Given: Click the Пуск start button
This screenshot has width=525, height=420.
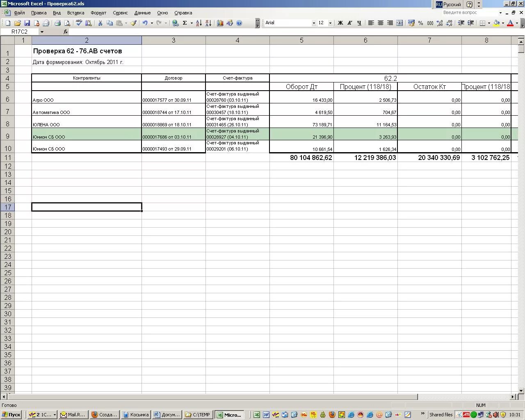Looking at the screenshot, I should pos(11,415).
